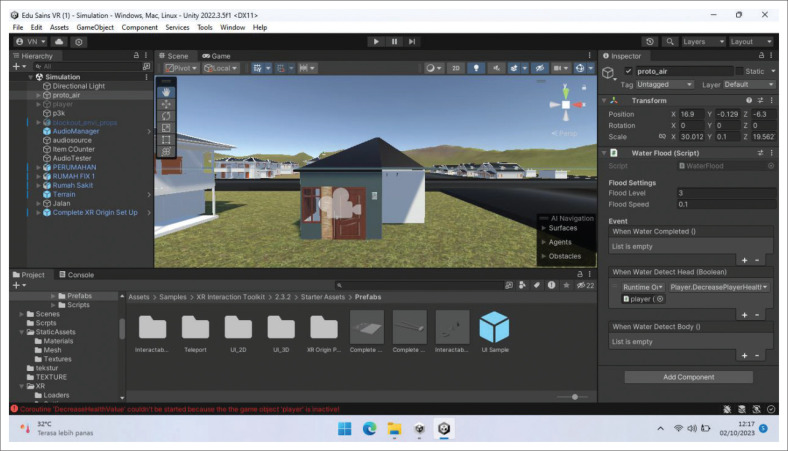Click the Add Component button
This screenshot has width=788, height=451.
pyautogui.click(x=688, y=377)
